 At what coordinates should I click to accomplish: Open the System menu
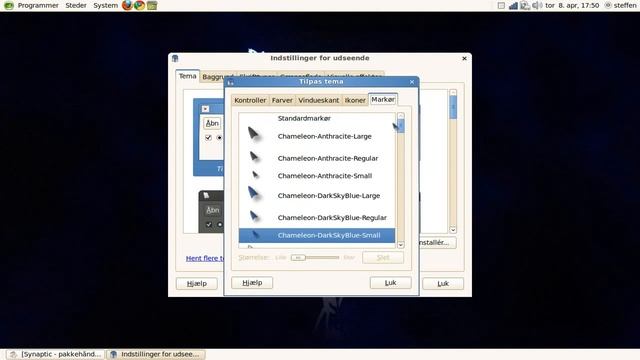(x=105, y=5)
